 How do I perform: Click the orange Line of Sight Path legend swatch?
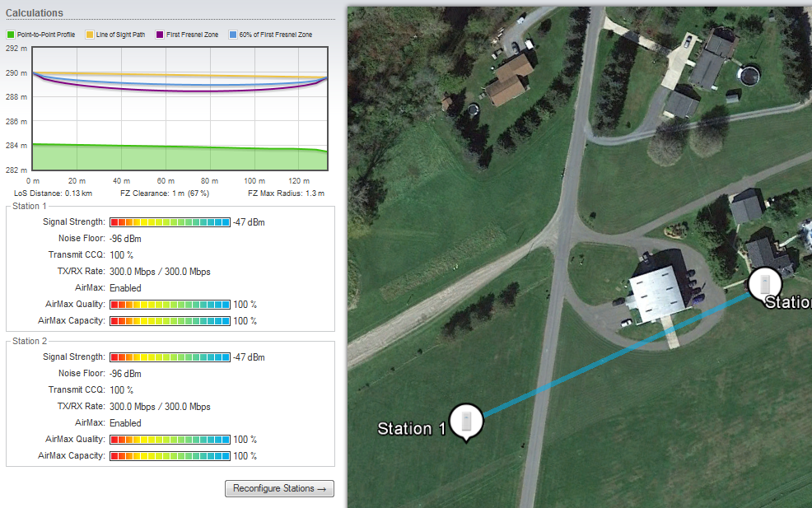(91, 35)
